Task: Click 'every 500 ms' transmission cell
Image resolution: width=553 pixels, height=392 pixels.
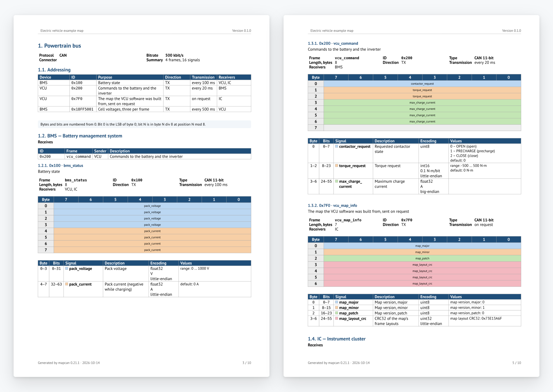Action: point(203,109)
